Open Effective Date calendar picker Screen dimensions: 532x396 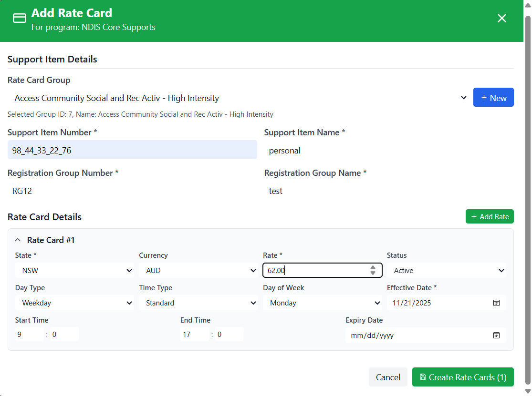coord(496,303)
